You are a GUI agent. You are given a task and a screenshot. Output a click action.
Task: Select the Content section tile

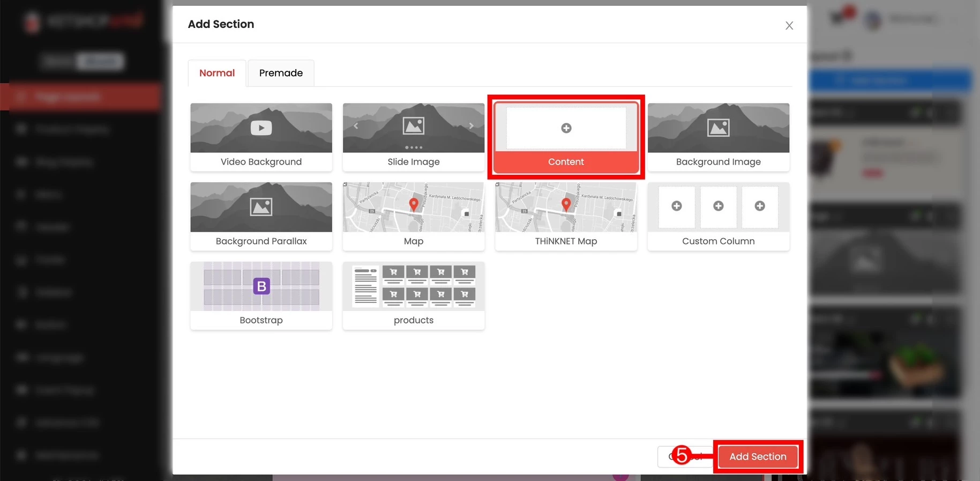point(566,161)
